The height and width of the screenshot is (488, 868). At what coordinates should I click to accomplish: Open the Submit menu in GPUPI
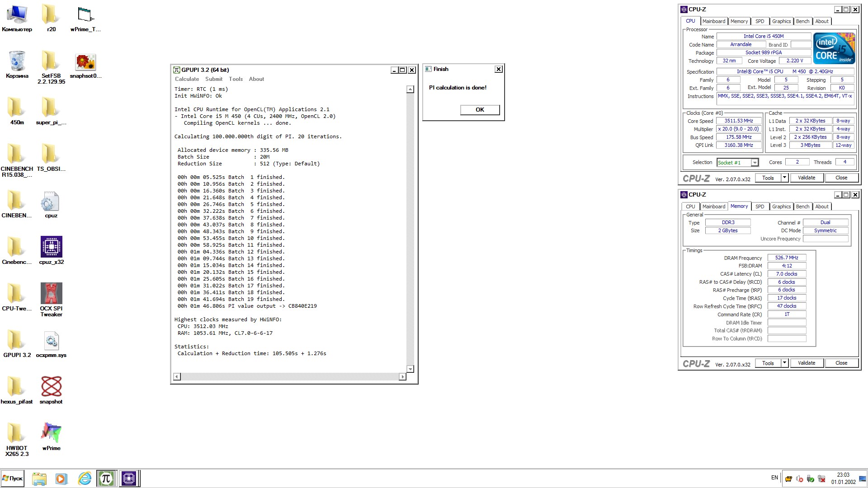pos(214,79)
